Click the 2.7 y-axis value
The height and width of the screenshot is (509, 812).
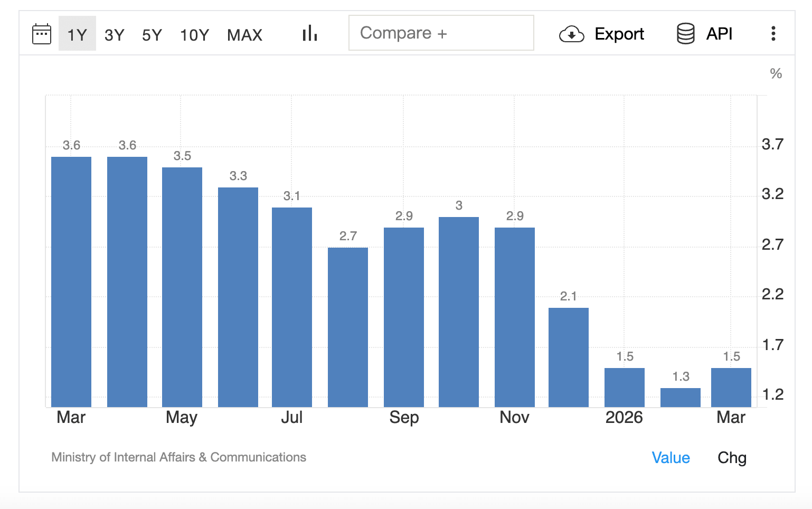[772, 244]
